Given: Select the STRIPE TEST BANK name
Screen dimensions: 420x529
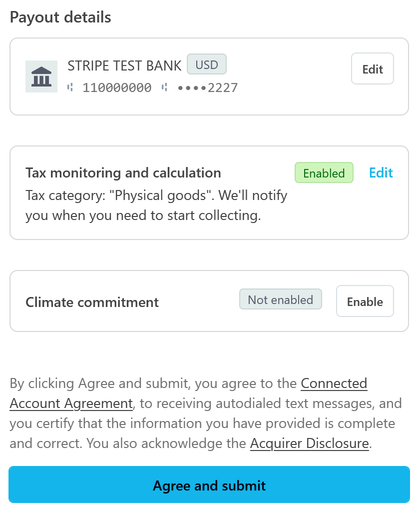Looking at the screenshot, I should (124, 65).
